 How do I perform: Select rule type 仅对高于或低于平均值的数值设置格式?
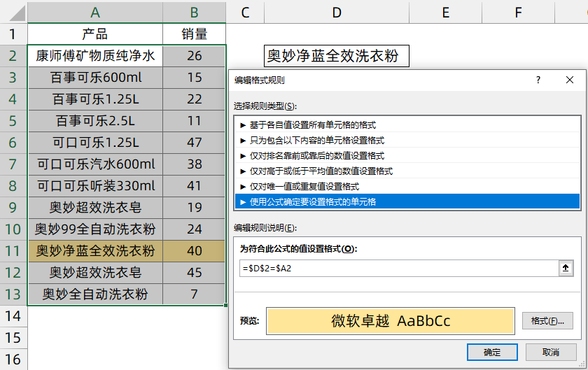pos(407,171)
